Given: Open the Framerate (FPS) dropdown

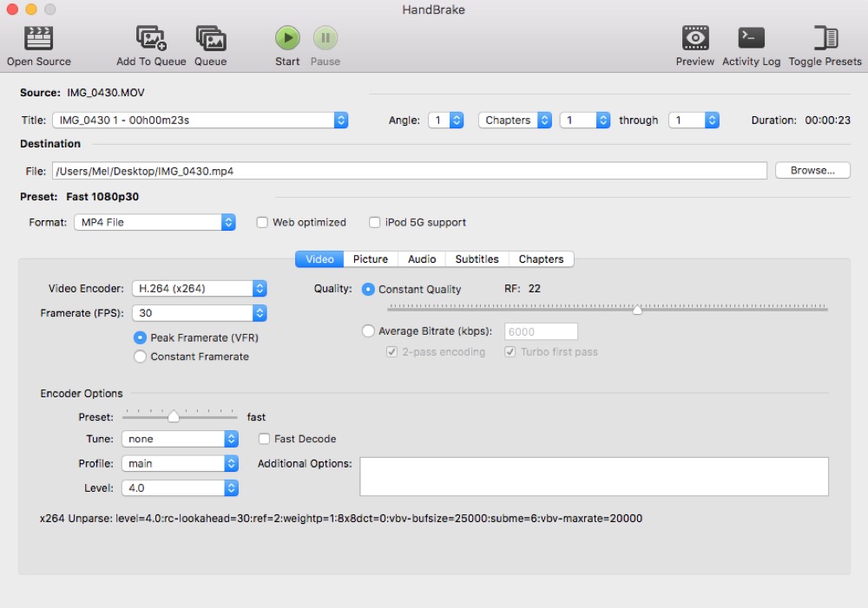Looking at the screenshot, I should point(199,313).
